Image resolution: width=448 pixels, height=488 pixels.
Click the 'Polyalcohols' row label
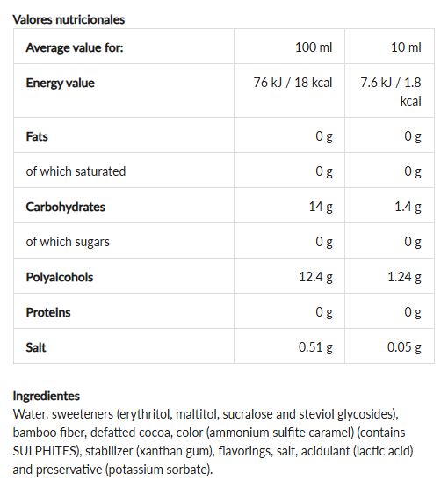pyautogui.click(x=60, y=277)
